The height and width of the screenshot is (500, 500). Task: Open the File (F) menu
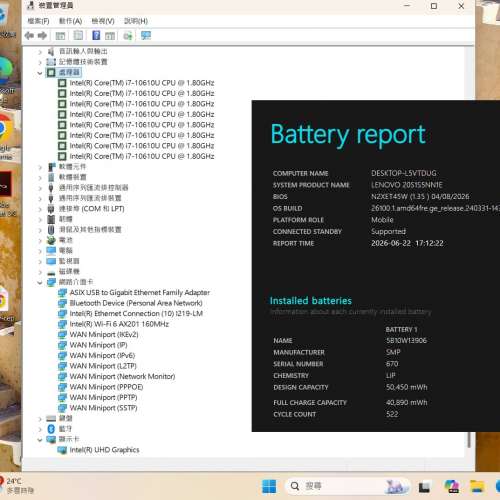click(x=38, y=21)
